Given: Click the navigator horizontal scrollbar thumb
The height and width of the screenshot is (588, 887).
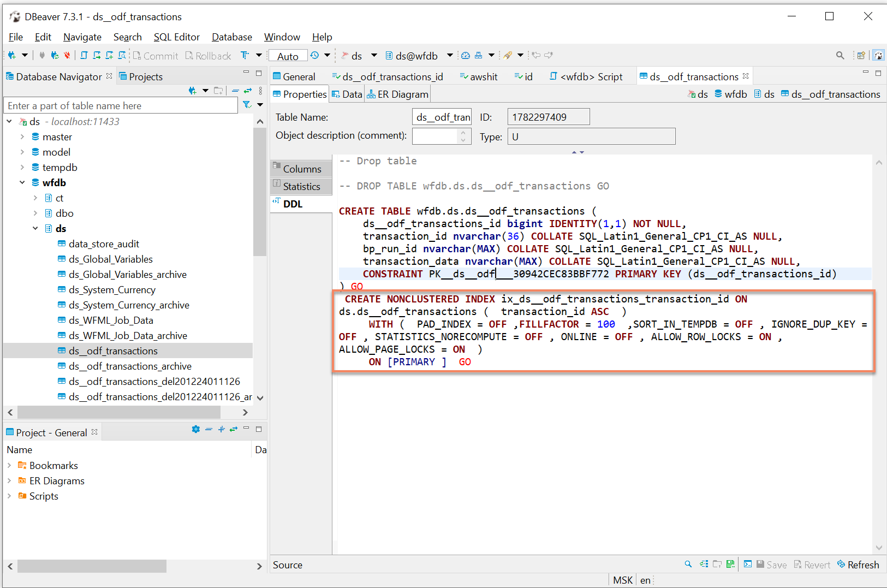Looking at the screenshot, I should 118,412.
